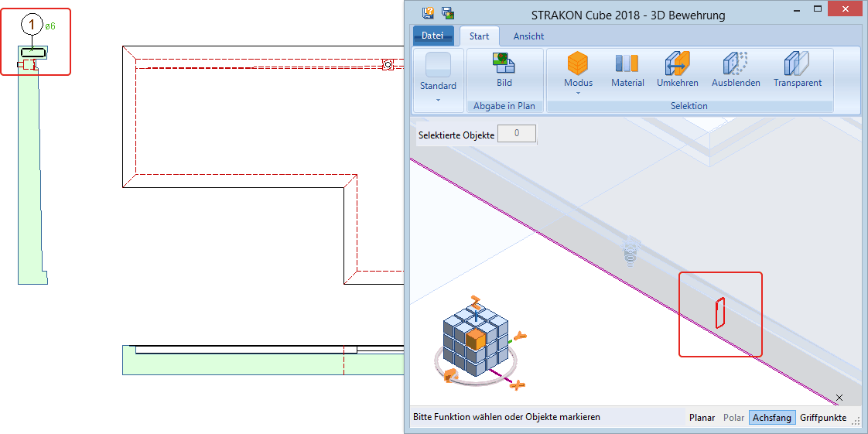Click Umkehren to invert selection
868x434 pixels.
pos(677,71)
